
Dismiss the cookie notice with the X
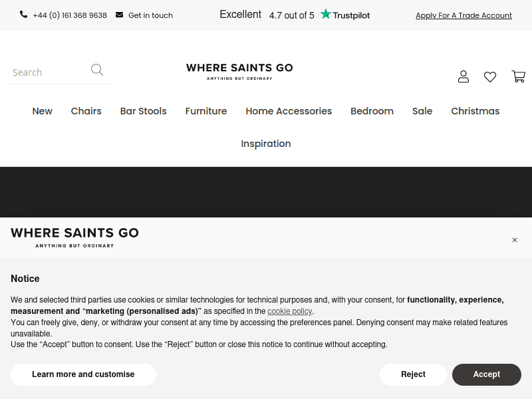515,240
